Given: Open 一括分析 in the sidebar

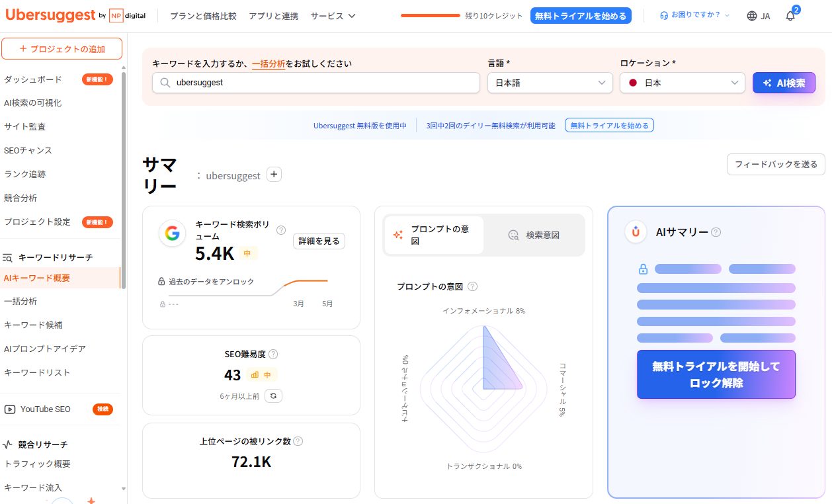Looking at the screenshot, I should [21, 302].
